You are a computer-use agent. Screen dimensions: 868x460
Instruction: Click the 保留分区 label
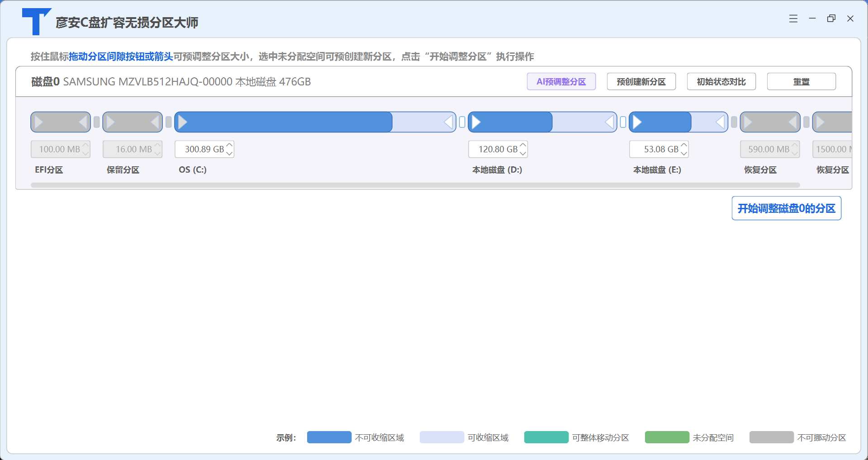(x=123, y=170)
